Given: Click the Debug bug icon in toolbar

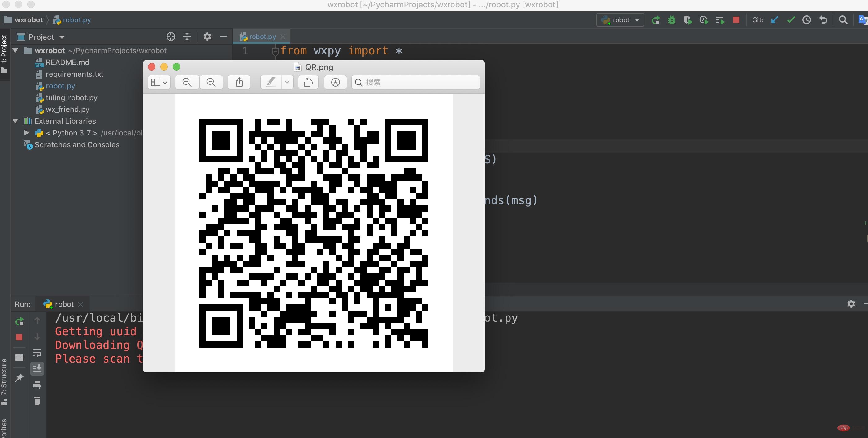Looking at the screenshot, I should click(671, 20).
